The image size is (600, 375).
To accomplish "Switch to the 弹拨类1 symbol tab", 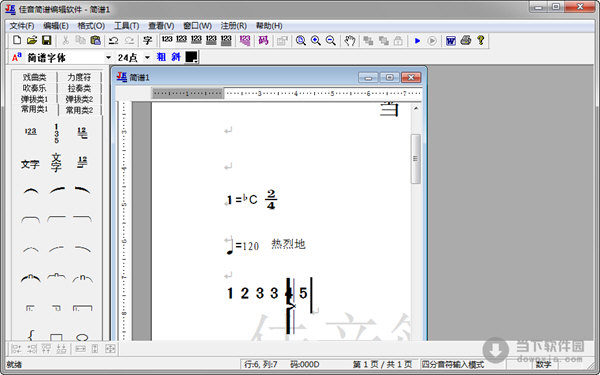I will point(34,99).
